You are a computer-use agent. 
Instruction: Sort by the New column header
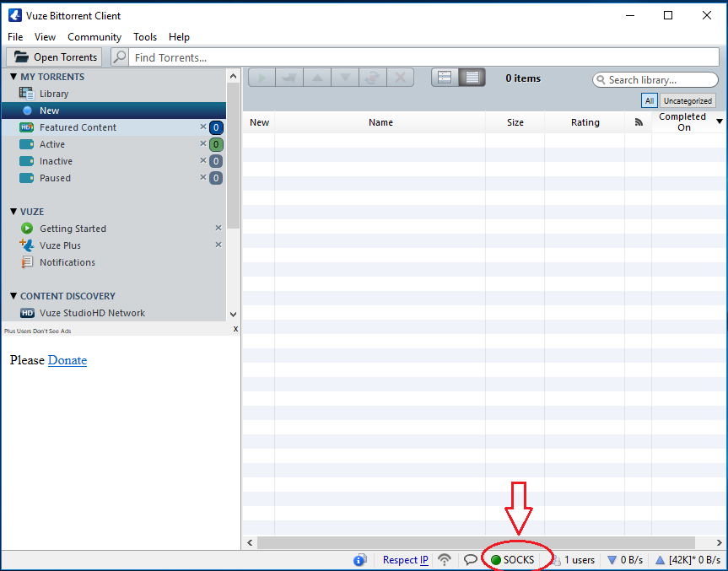click(x=259, y=122)
